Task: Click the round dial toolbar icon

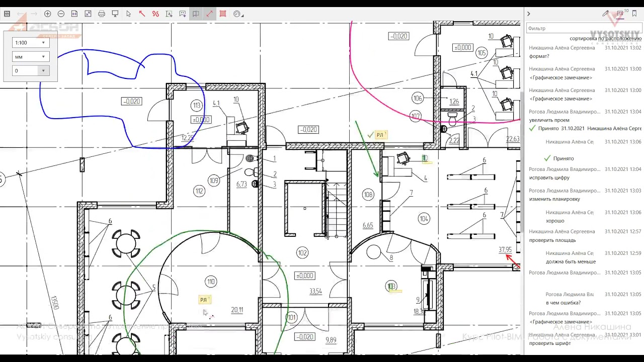Action: click(x=236, y=14)
